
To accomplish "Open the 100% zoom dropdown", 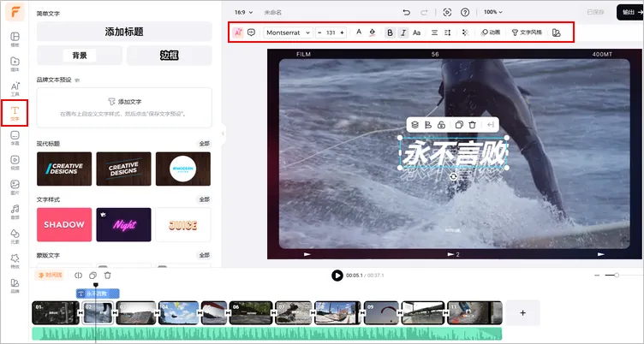I will pos(493,12).
